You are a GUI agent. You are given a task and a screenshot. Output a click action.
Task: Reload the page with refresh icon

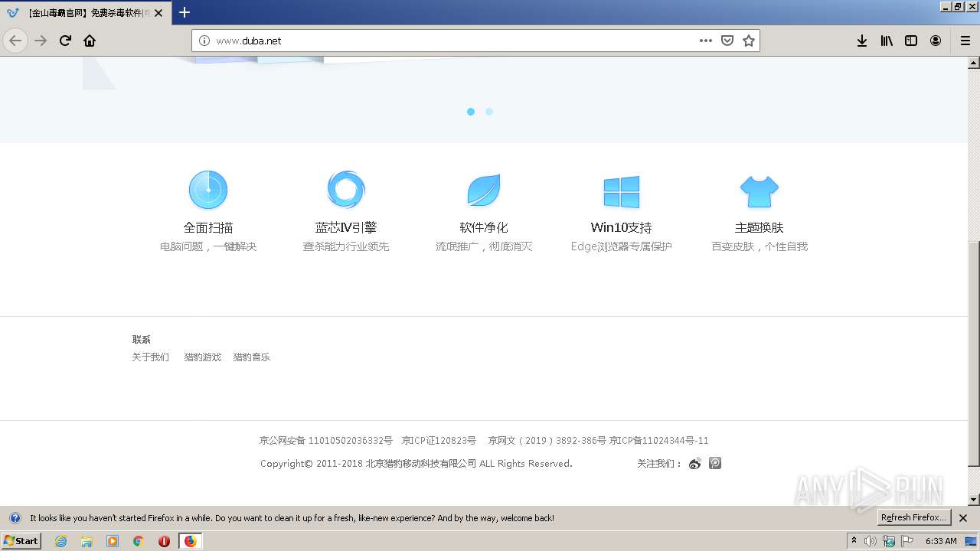65,41
